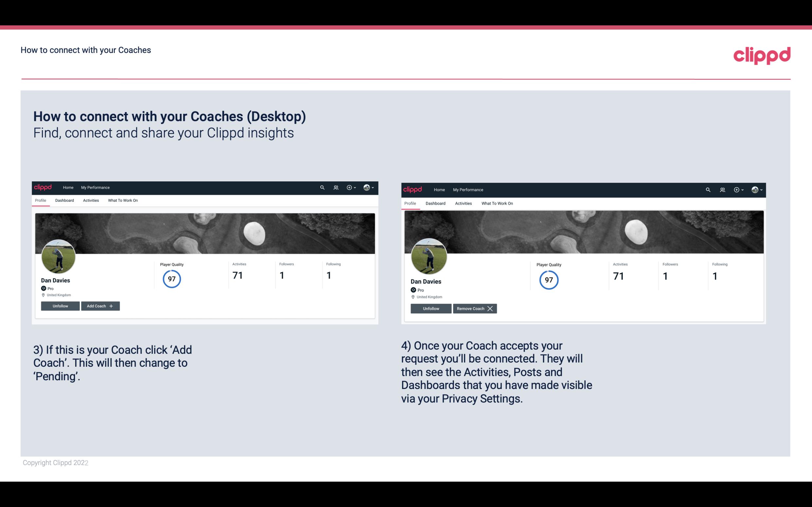Screen dimensions: 812x507
Task: Select the 'Dashboard' tab in right dashboard
Action: 435,203
